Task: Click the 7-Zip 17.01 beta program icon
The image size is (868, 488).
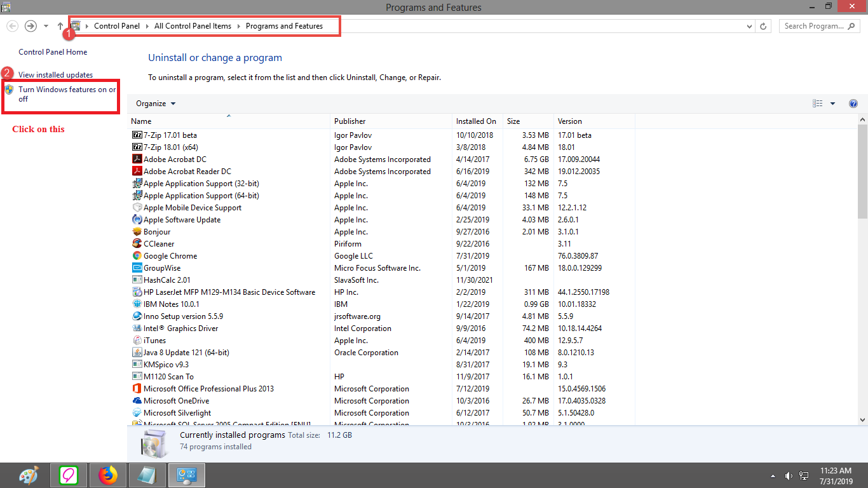Action: click(x=137, y=135)
